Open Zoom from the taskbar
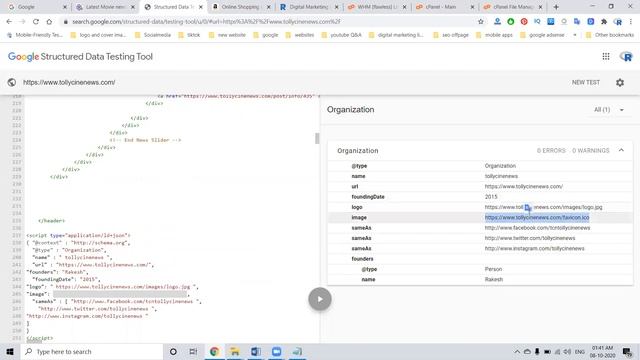 point(276,351)
